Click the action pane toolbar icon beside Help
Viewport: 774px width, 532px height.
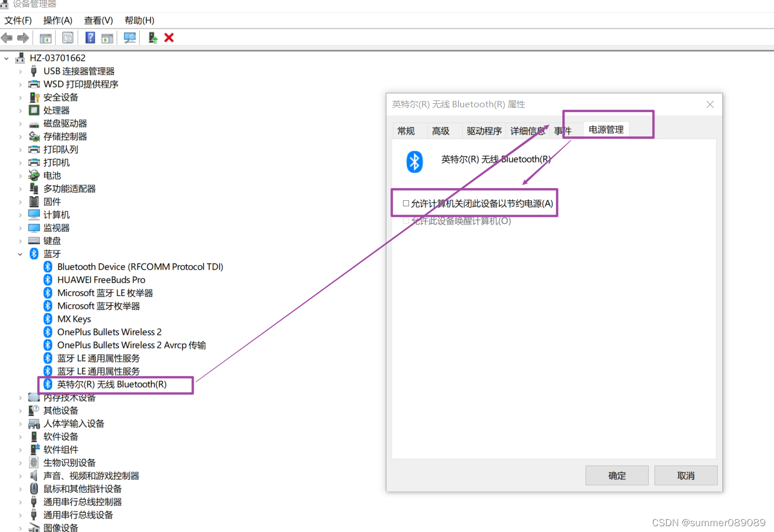tap(107, 38)
